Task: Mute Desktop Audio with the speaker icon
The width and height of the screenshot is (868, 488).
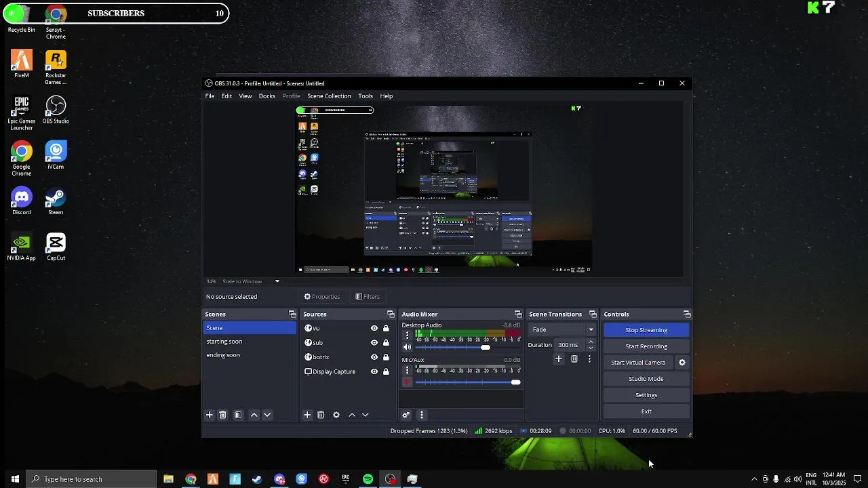Action: click(407, 347)
